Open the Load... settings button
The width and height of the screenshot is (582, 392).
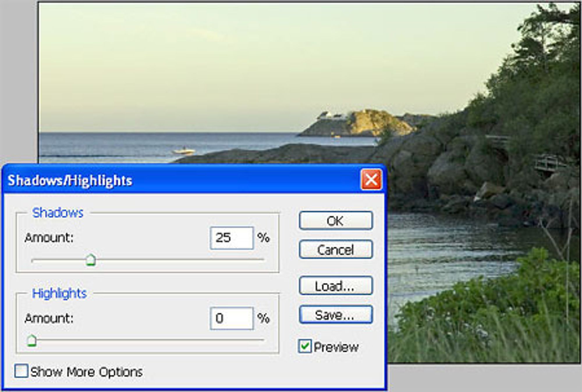pos(336,286)
